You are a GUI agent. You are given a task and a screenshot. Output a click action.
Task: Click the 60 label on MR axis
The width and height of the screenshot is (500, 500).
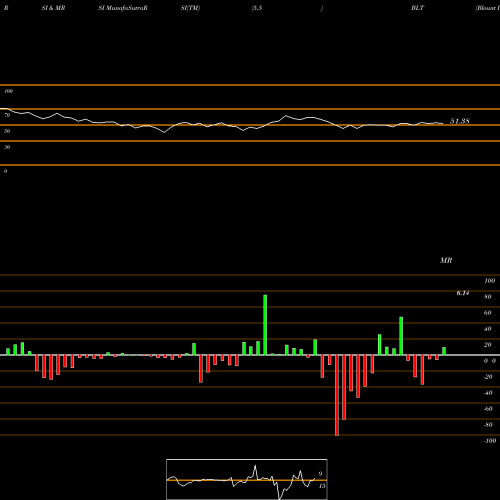pyautogui.click(x=488, y=313)
